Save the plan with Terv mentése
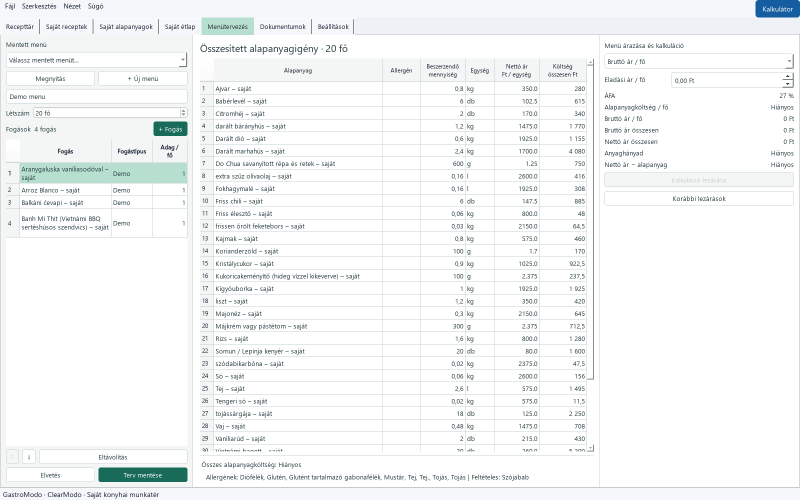800x500 pixels. (143, 475)
